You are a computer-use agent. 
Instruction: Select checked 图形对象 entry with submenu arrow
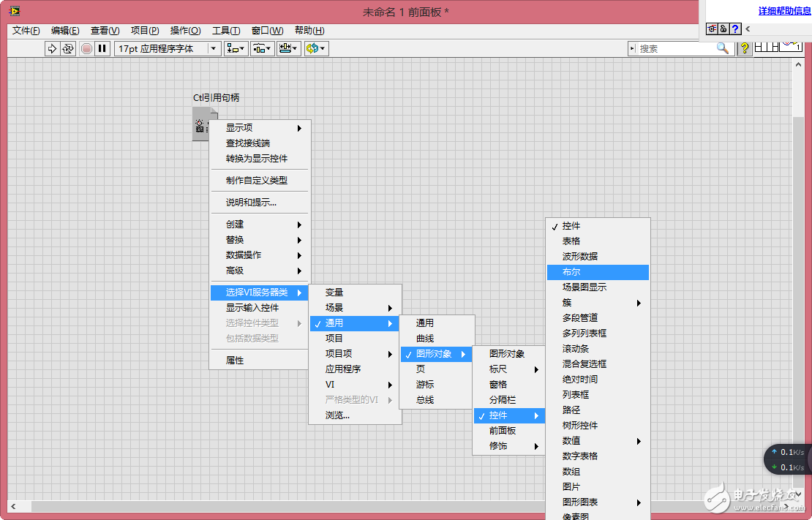click(x=437, y=354)
